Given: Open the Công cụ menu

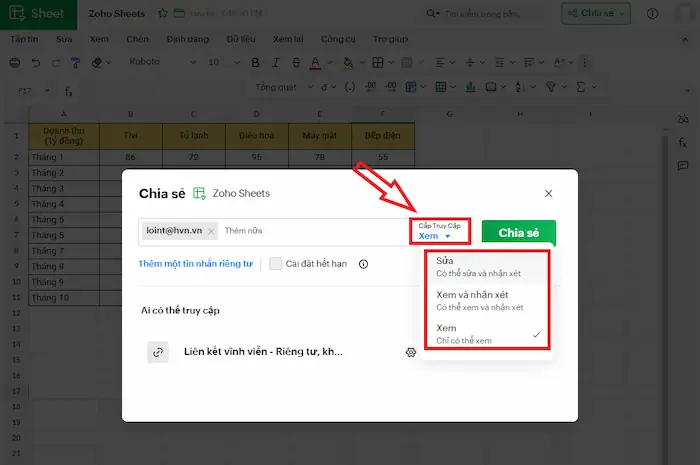Looking at the screenshot, I should [x=338, y=39].
